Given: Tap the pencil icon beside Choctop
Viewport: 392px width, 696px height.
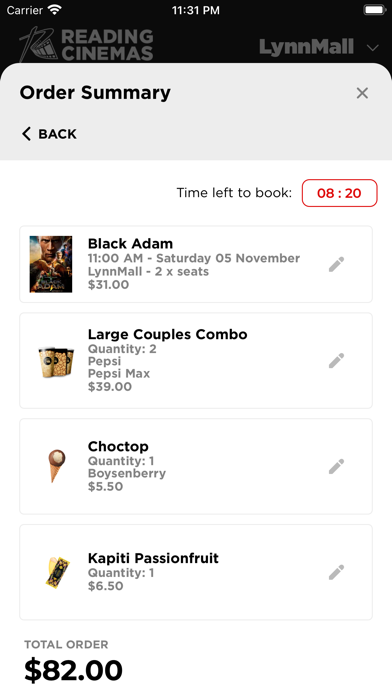Looking at the screenshot, I should point(336,467).
